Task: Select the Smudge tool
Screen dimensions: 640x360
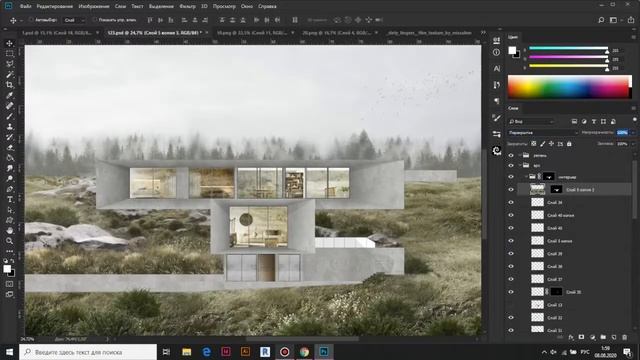Action: [9, 168]
